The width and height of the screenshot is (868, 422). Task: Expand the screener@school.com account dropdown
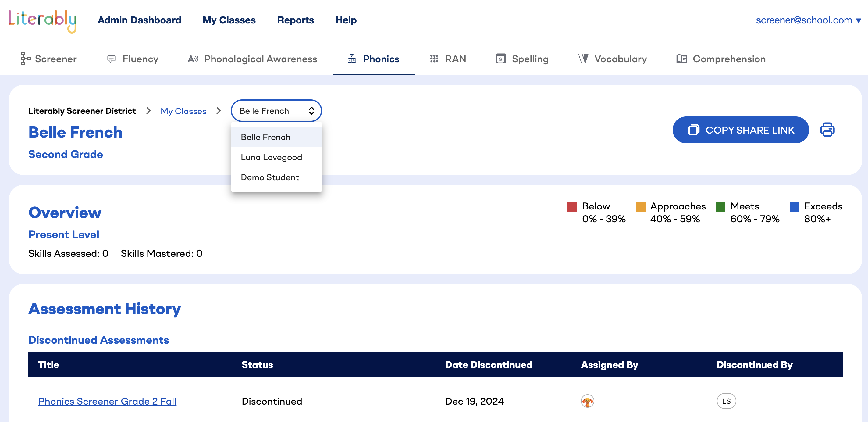tap(808, 20)
